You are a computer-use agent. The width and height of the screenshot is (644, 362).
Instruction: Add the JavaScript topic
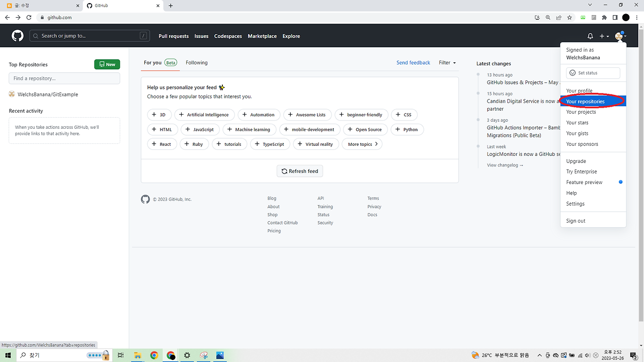pos(200,129)
